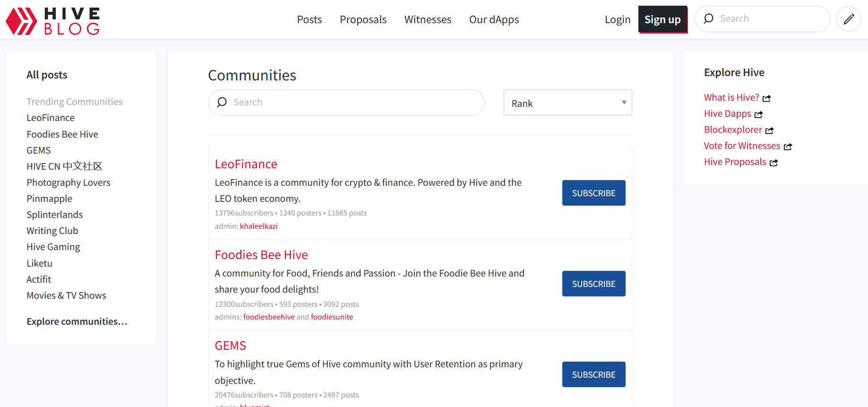Open GEMS in trending sidebar
This screenshot has height=407, width=868.
39,150
